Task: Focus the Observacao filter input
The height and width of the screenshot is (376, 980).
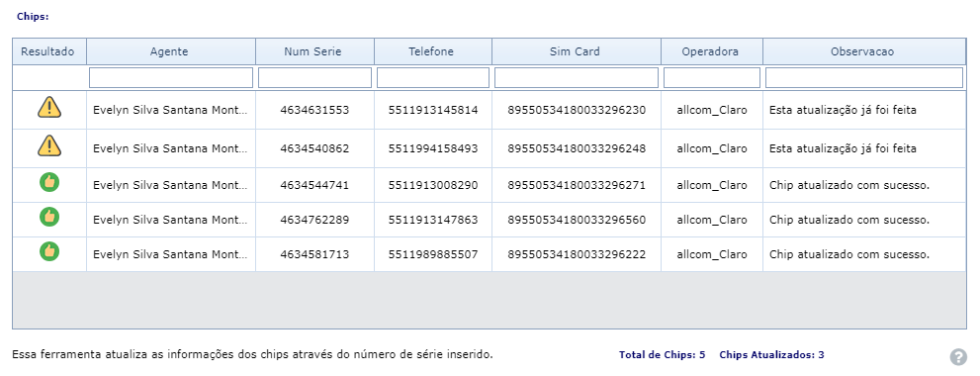Action: tap(864, 77)
